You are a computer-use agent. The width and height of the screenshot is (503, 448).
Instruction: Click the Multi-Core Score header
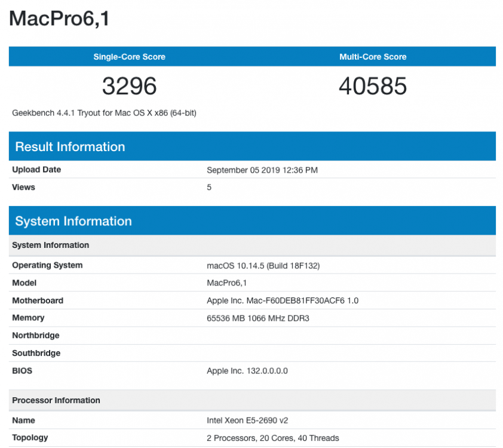(373, 57)
